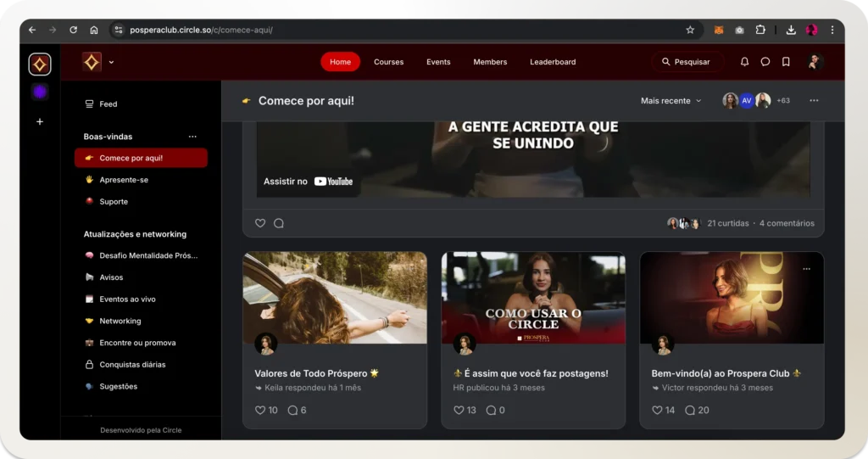The width and height of the screenshot is (868, 459).
Task: Open the notifications bell icon
Action: click(x=744, y=62)
